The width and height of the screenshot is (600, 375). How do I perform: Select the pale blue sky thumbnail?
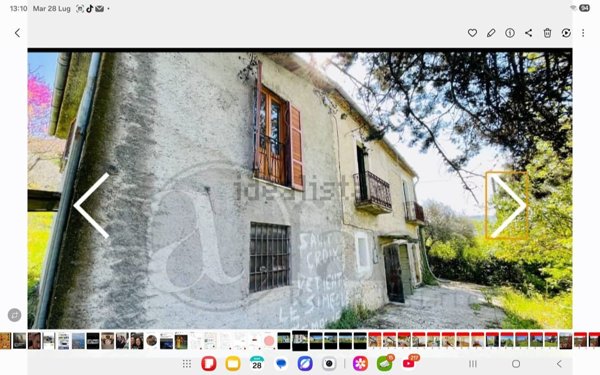(78, 341)
